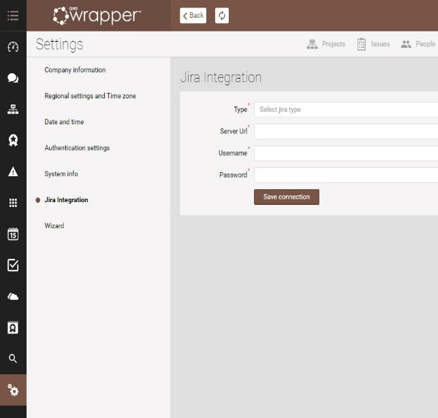Open the search magnifier sidebar icon
Image resolution: width=438 pixels, height=418 pixels.
coord(13,359)
